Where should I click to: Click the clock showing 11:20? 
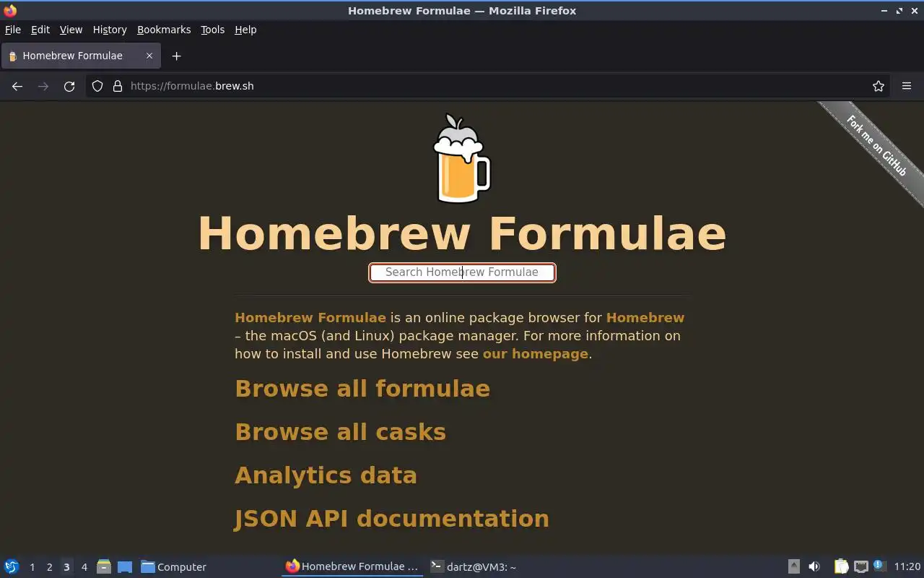(x=907, y=567)
